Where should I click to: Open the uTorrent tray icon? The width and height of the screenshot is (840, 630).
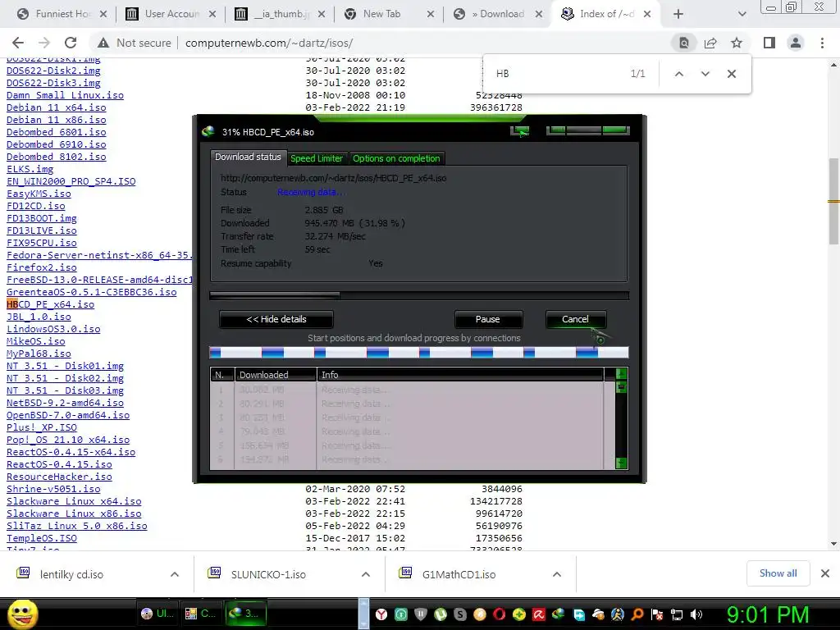441,614
